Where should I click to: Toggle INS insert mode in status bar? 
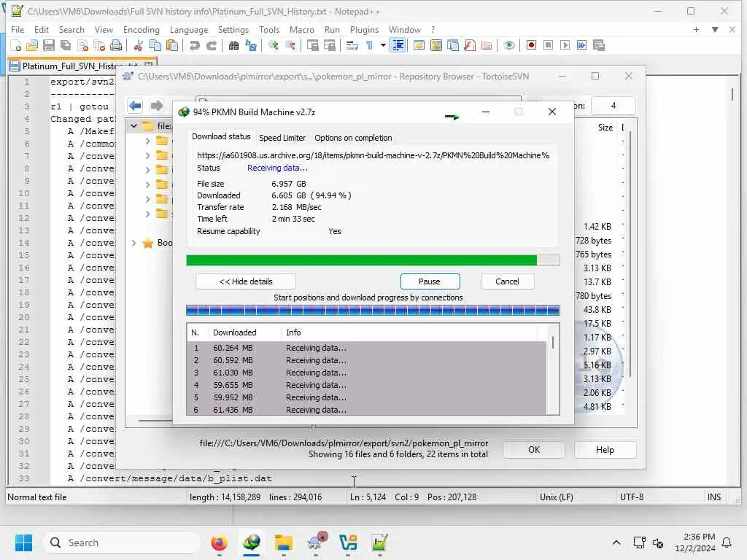713,497
